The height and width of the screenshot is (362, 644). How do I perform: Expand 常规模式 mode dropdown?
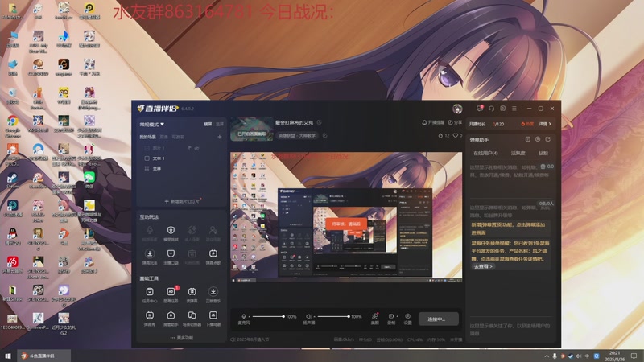click(x=151, y=124)
